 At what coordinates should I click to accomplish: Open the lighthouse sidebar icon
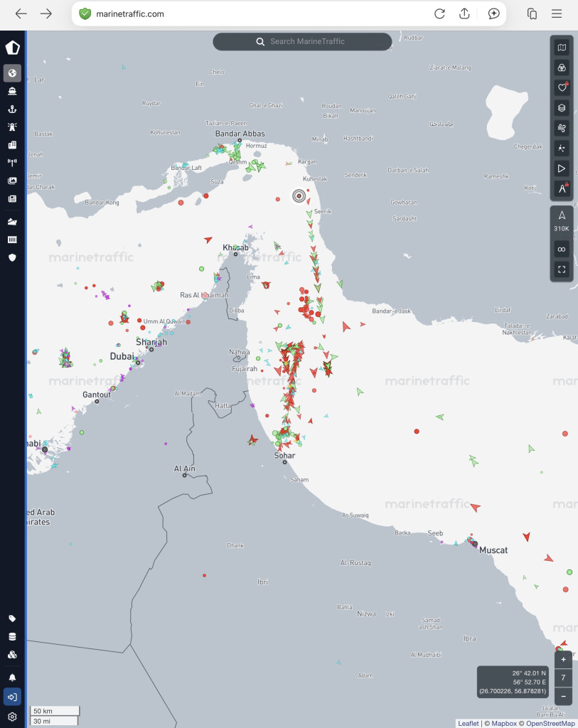(x=13, y=127)
